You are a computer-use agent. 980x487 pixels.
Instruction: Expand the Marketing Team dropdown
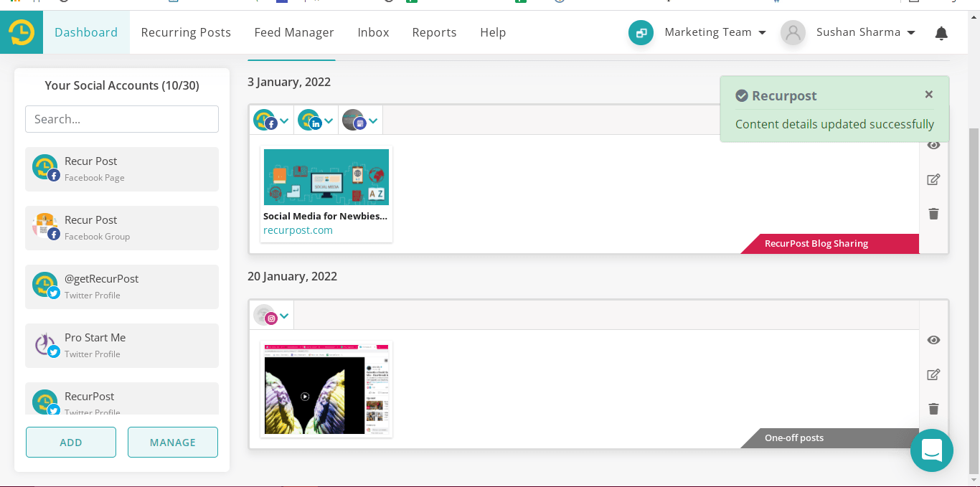click(715, 32)
